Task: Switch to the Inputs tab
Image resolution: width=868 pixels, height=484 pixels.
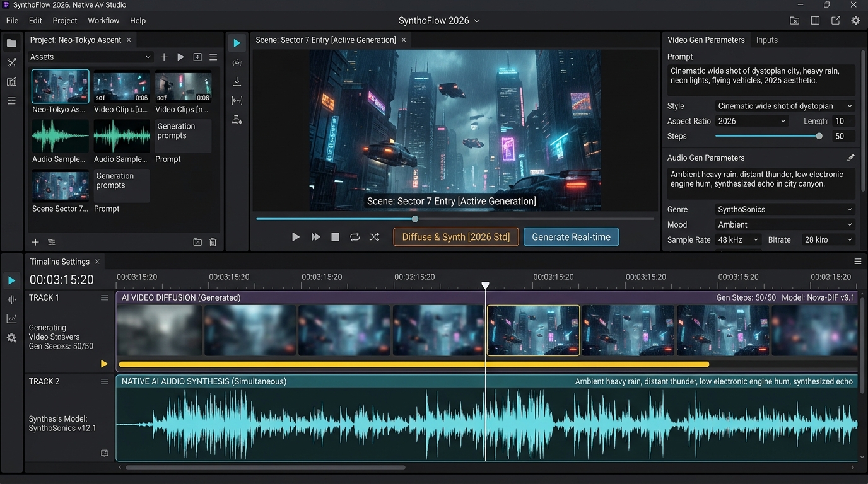Action: (x=766, y=40)
